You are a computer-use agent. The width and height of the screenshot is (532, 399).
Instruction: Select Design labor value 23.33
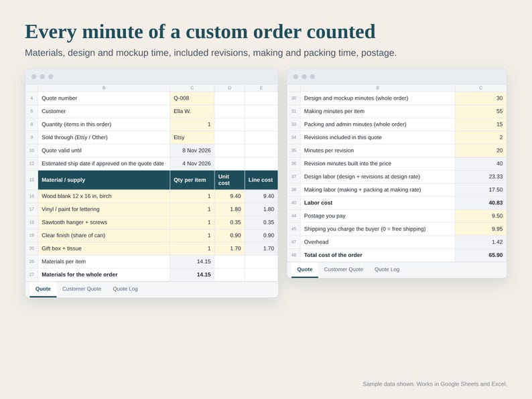click(481, 177)
